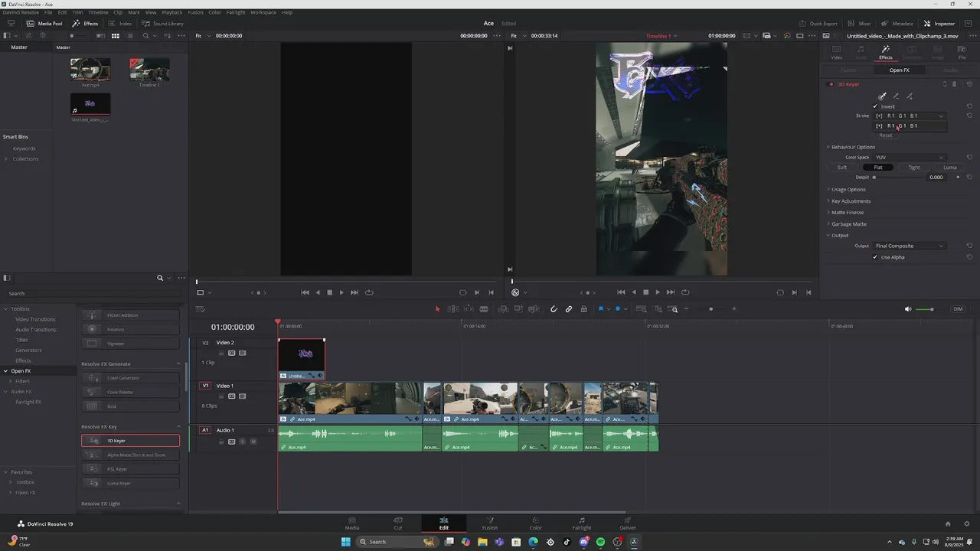Collapse the Resolve FX Key group
This screenshot has width=980, height=551.
[178, 426]
